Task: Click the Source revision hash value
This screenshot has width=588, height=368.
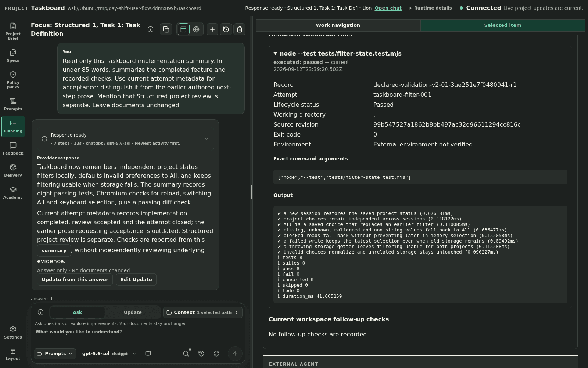Action: click(447, 125)
